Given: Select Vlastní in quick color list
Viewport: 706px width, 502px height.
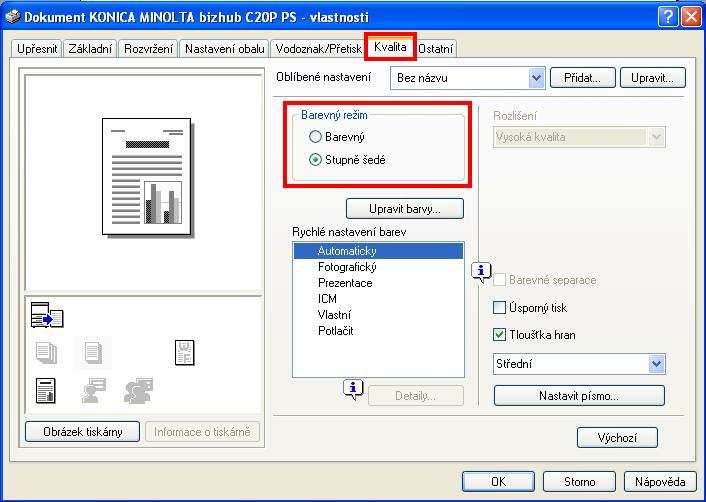Looking at the screenshot, I should point(378,315).
